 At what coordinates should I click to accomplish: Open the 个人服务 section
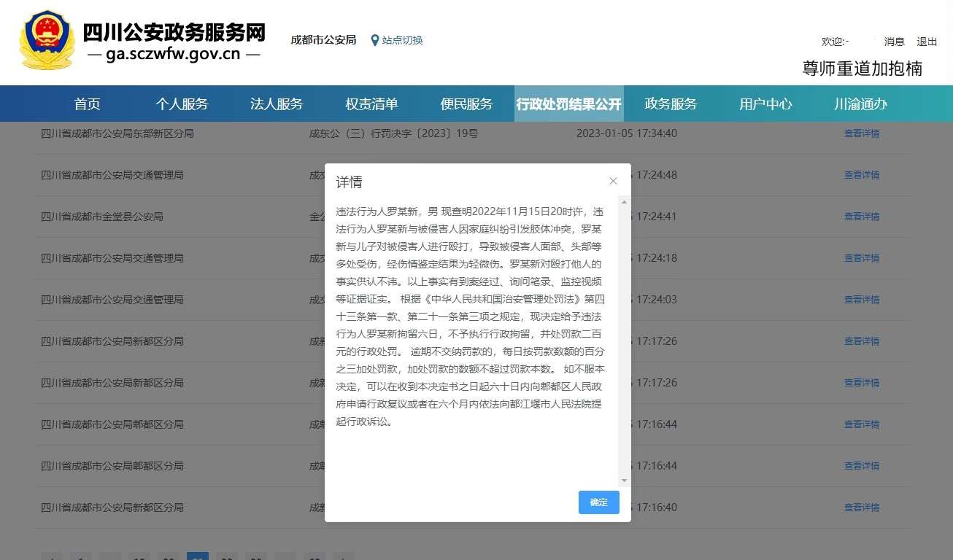pos(182,104)
